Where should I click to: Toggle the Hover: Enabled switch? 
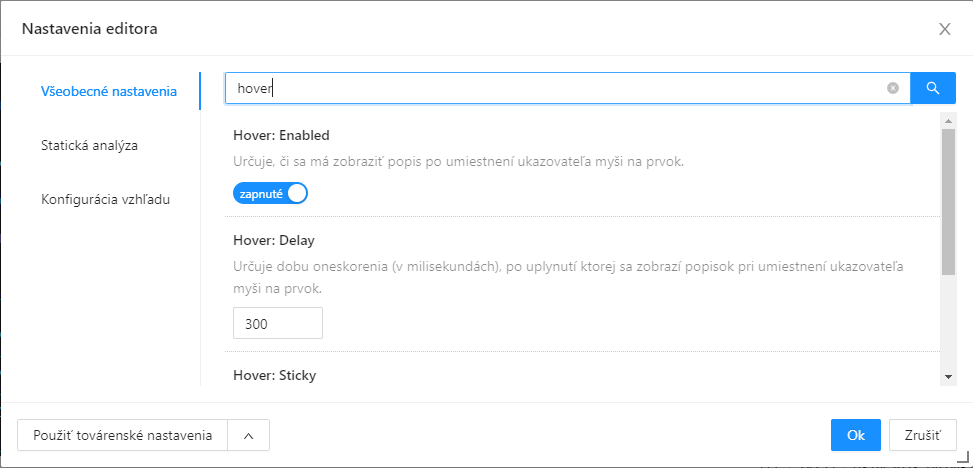click(x=270, y=194)
